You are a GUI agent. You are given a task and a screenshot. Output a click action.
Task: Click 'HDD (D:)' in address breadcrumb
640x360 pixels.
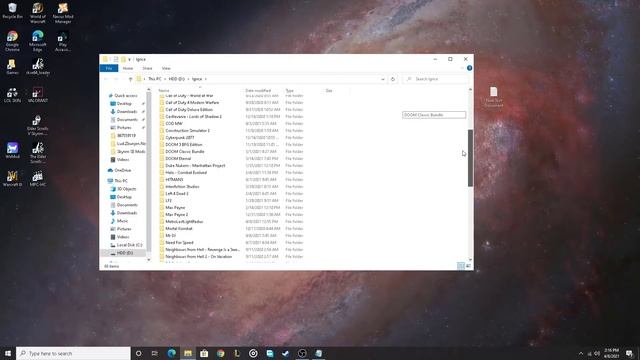click(x=177, y=79)
